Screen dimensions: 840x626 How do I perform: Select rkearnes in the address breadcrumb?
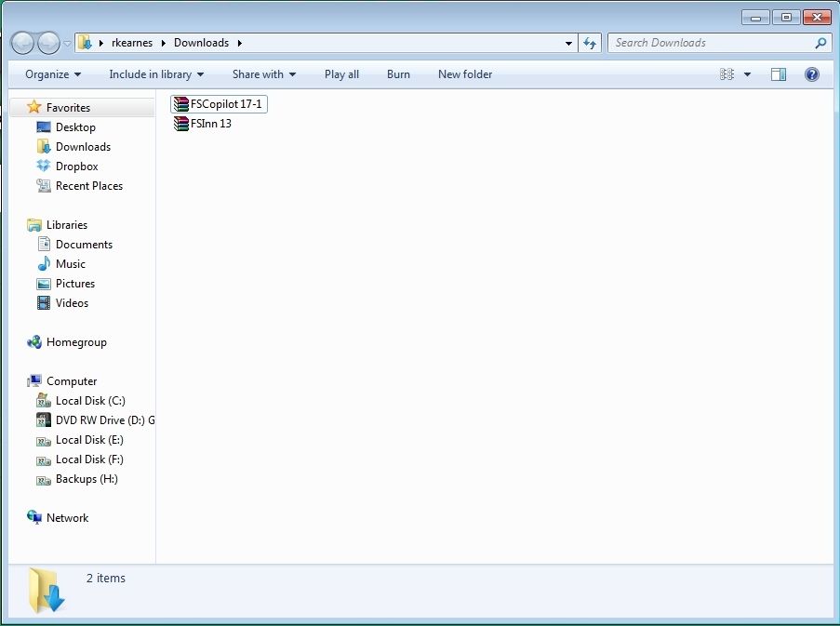point(132,43)
